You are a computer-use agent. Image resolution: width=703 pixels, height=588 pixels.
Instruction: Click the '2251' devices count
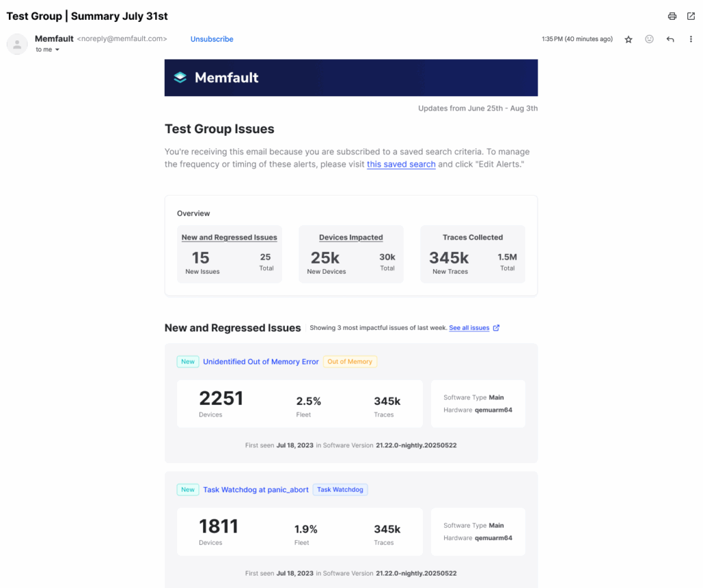[221, 398]
